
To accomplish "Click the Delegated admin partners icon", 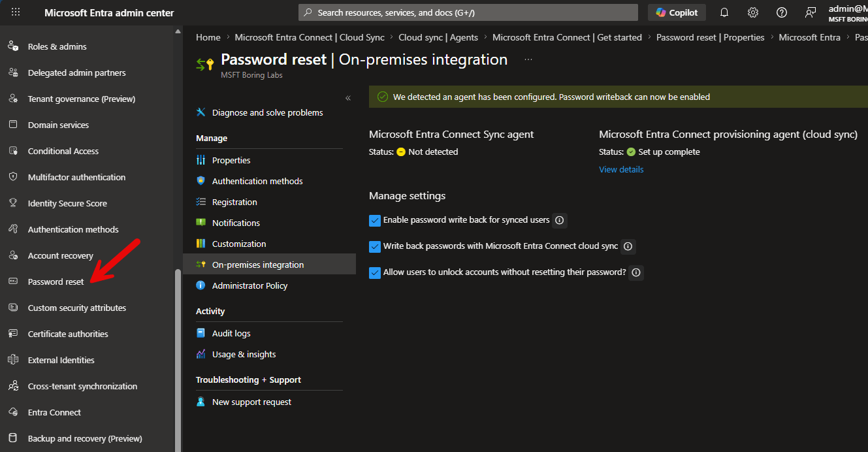I will point(12,73).
